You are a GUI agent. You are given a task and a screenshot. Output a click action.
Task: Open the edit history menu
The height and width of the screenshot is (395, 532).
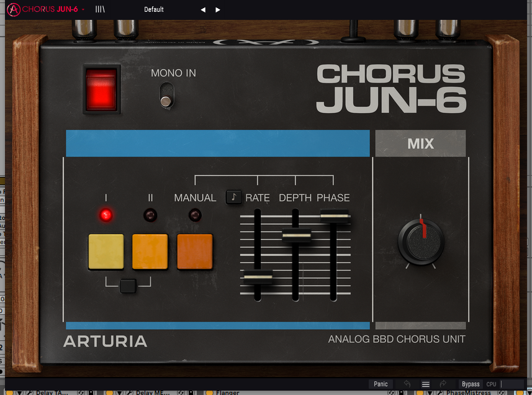(x=425, y=384)
